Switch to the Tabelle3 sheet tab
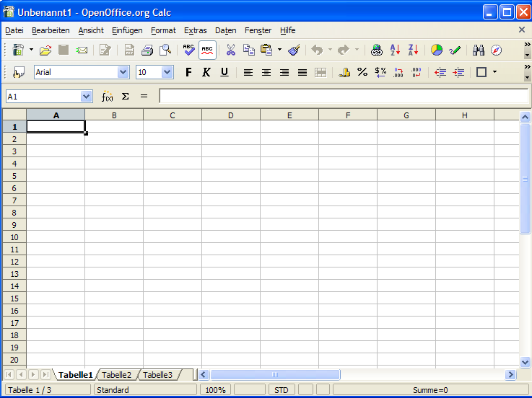Viewport: 532px width, 398px height. pyautogui.click(x=158, y=375)
